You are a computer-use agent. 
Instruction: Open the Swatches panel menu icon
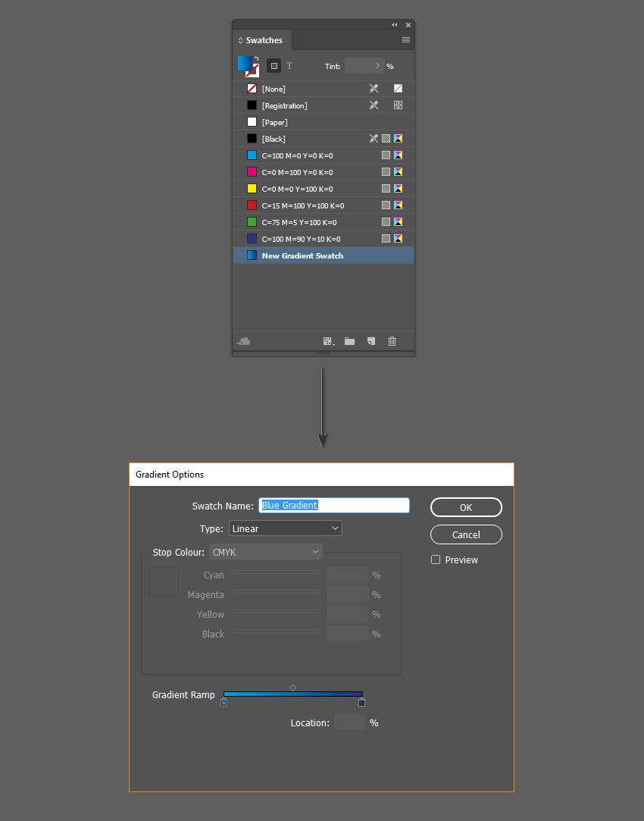point(405,39)
